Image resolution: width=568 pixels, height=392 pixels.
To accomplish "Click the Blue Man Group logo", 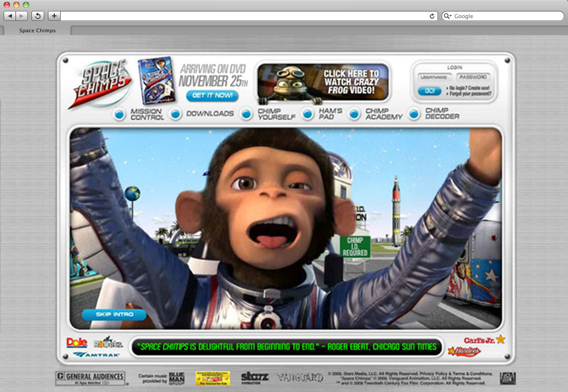I will click(x=177, y=377).
